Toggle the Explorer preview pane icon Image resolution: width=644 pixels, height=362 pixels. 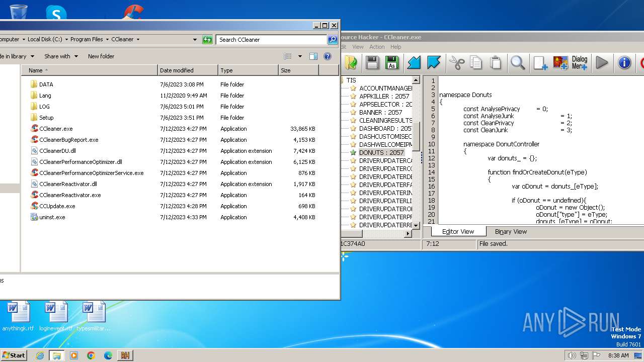(313, 56)
